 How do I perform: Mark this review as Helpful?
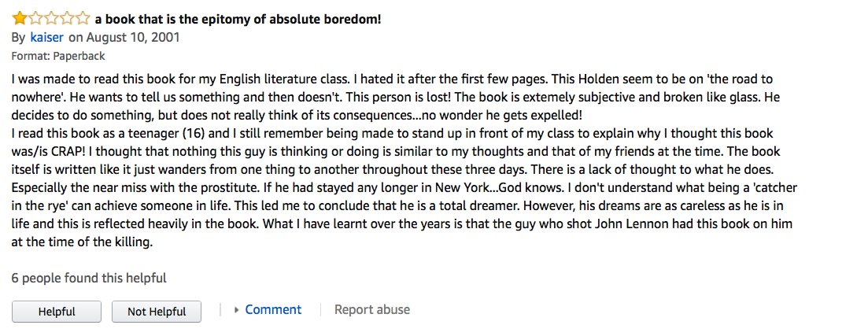pyautogui.click(x=57, y=312)
